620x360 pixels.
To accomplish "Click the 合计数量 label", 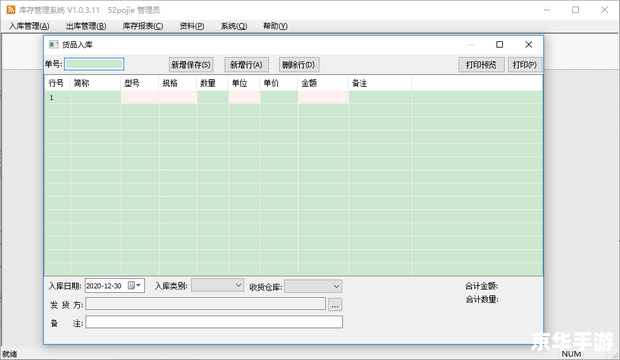I will tap(482, 299).
